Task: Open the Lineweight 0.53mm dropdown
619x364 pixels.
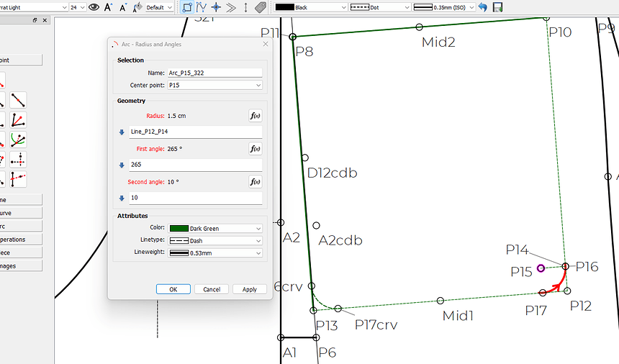Action: [x=214, y=252]
